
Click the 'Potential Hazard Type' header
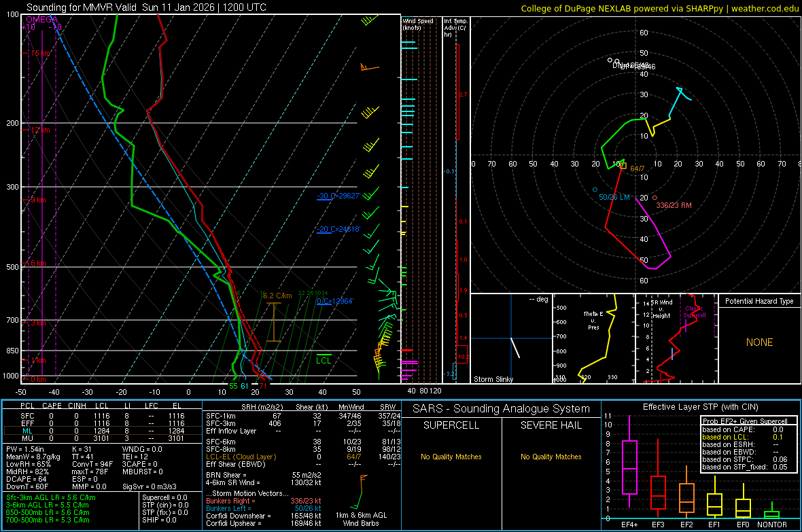point(759,301)
